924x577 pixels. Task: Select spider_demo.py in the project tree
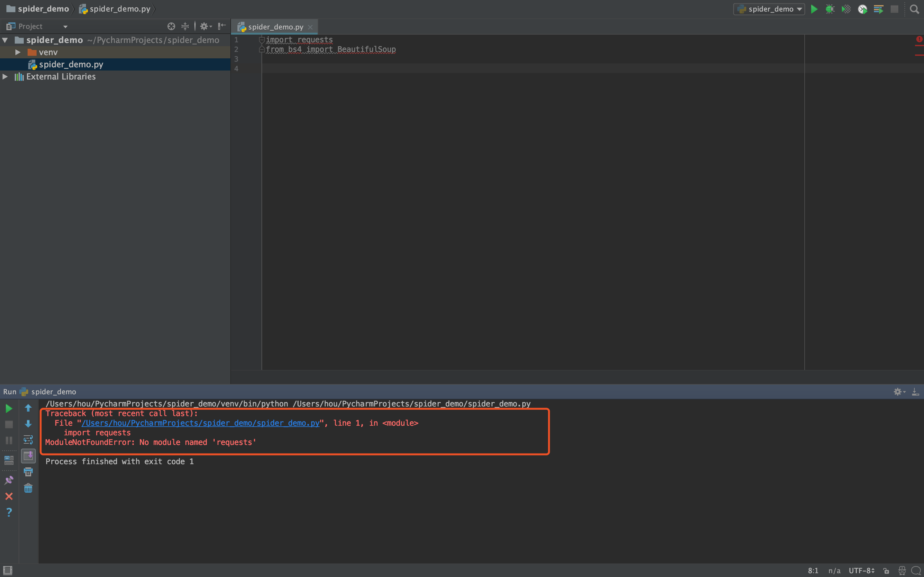tap(71, 64)
